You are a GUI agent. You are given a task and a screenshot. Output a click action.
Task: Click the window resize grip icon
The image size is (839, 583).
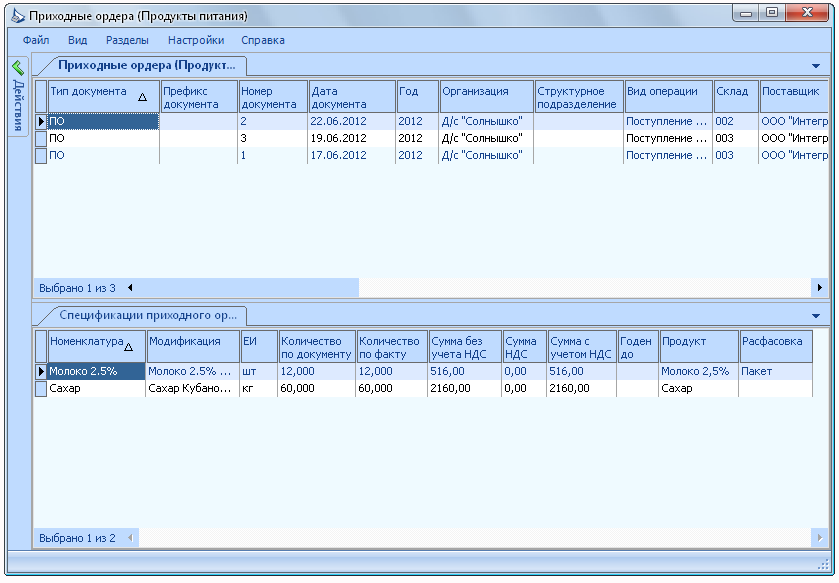coord(823,564)
